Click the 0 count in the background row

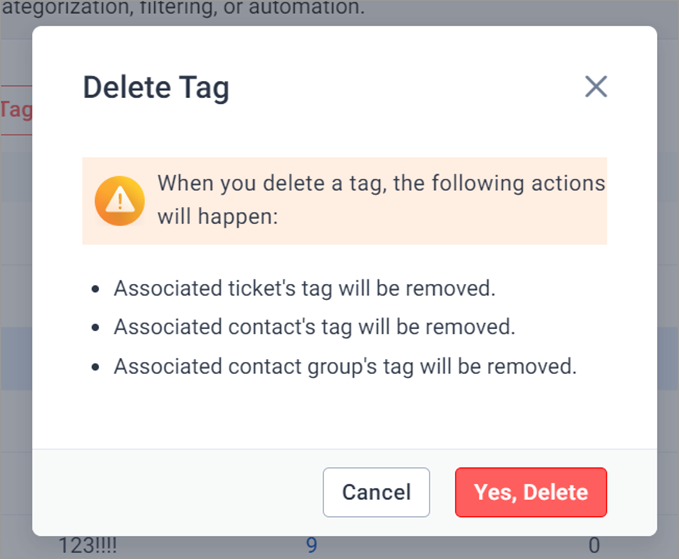click(x=594, y=546)
